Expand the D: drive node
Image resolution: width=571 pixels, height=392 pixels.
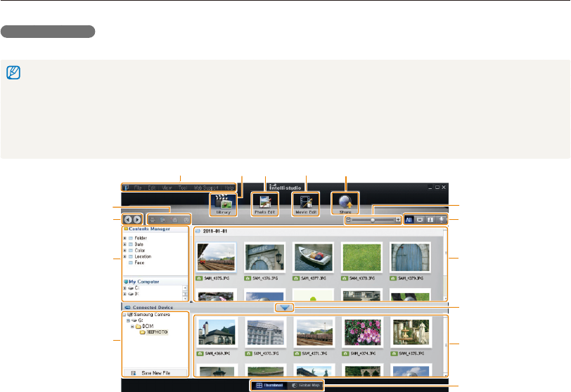click(125, 294)
